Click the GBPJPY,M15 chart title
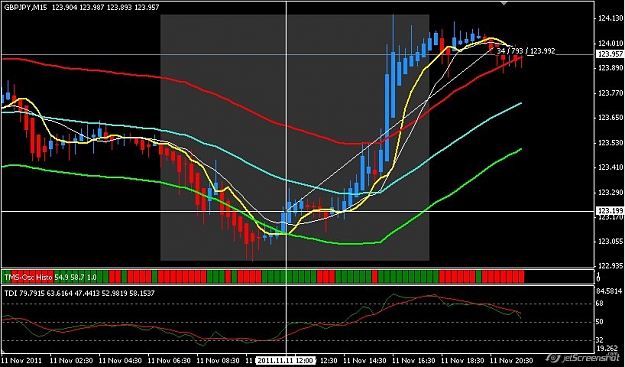Screen dimensions: 625x367 25,8
